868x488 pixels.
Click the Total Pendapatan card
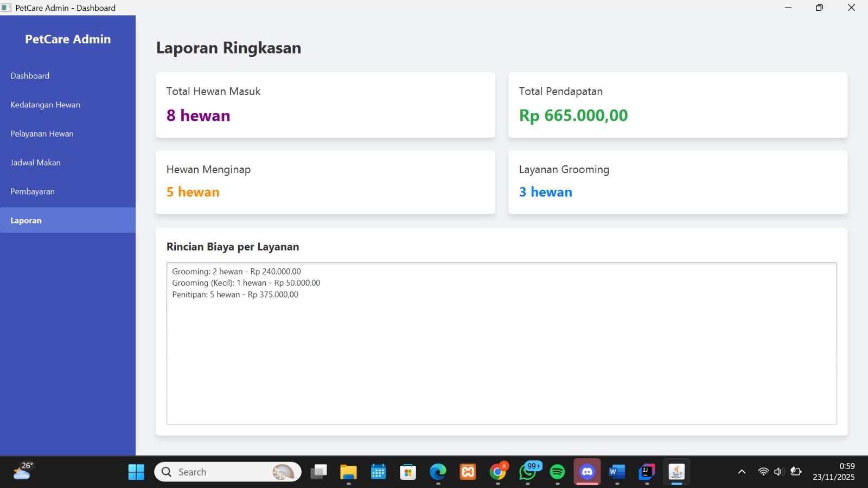tap(678, 105)
